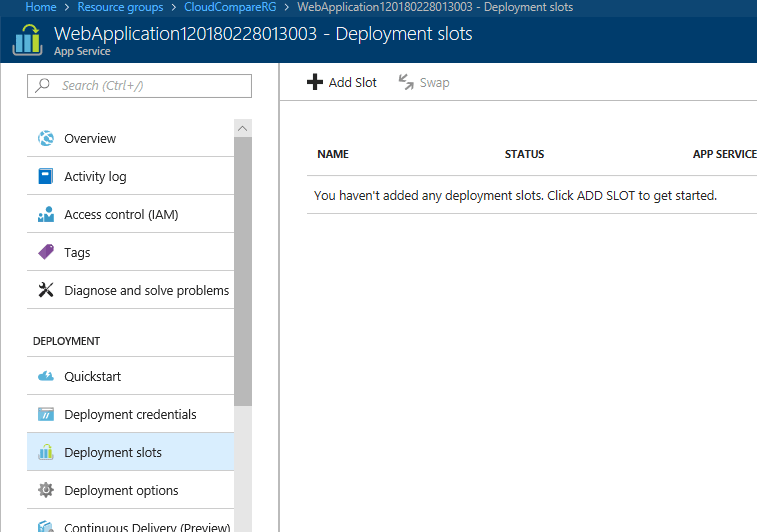Click the Add Slot button label
757x532 pixels.
[x=352, y=83]
